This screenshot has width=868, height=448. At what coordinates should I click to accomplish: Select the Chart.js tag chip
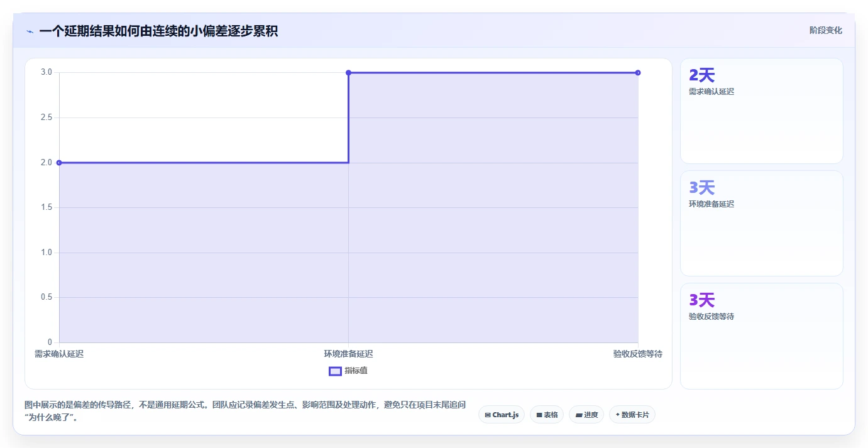(501, 415)
